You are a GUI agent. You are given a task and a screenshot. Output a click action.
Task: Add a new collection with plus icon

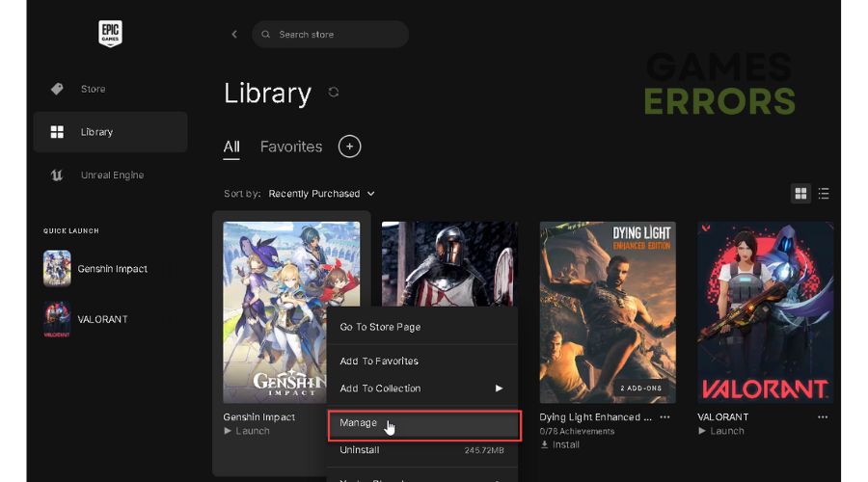click(349, 147)
